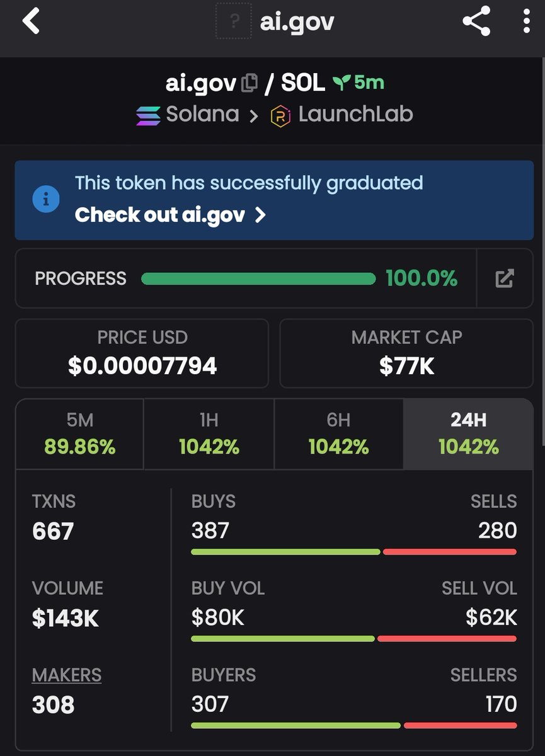
Task: Tap the placeholder token image in header
Action: pyautogui.click(x=234, y=21)
